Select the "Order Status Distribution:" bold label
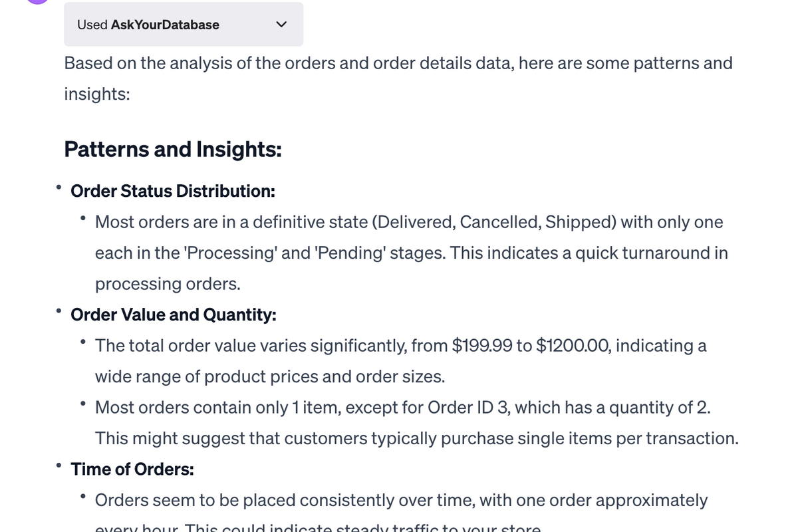Screen dimensions: 798x532 click(173, 192)
